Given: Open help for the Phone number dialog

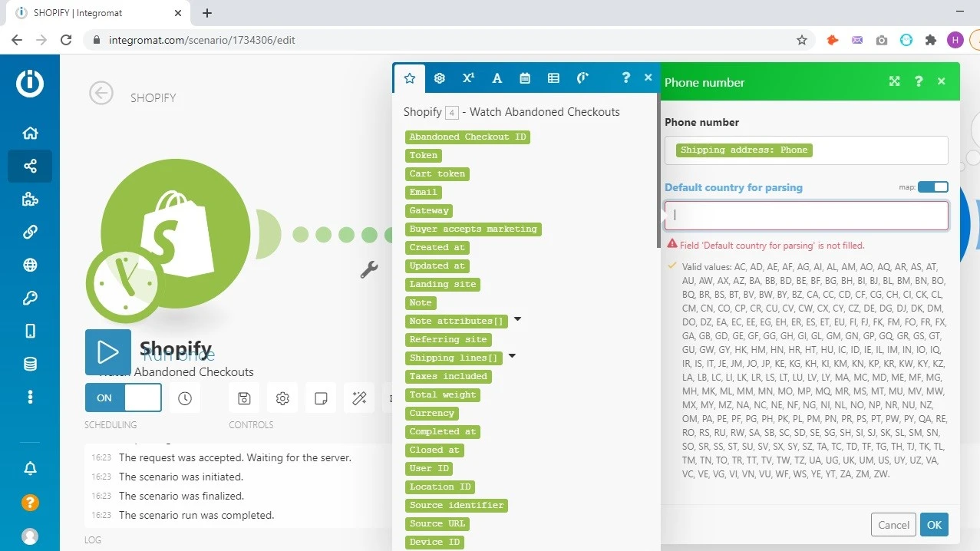Looking at the screenshot, I should click(x=919, y=81).
